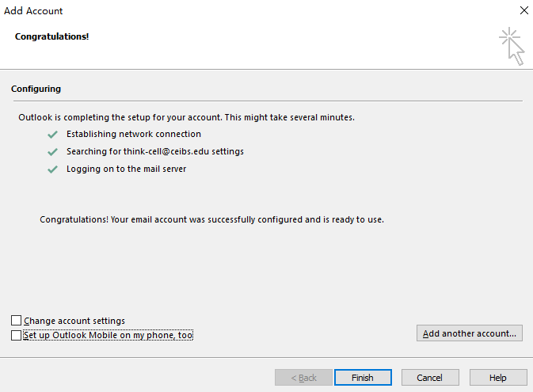This screenshot has height=392, width=533.
Task: Click the think-cell@ceibs.edu settings search line
Action: (x=155, y=151)
